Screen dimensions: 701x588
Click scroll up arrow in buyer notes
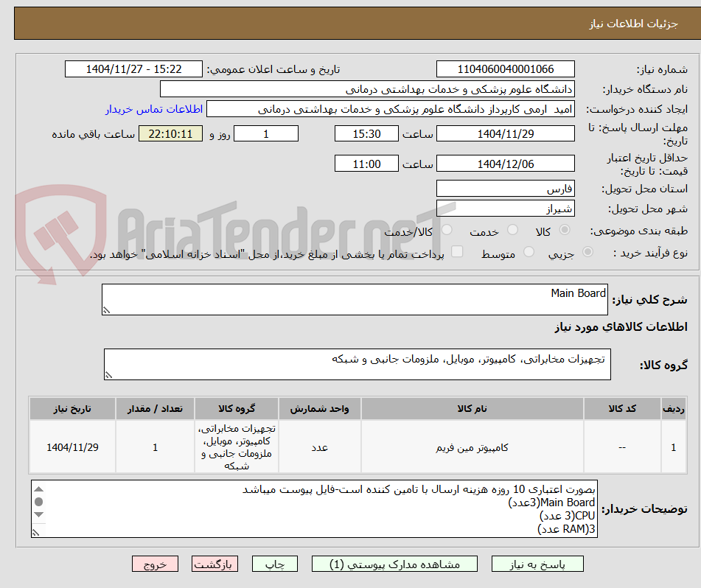coord(39,489)
